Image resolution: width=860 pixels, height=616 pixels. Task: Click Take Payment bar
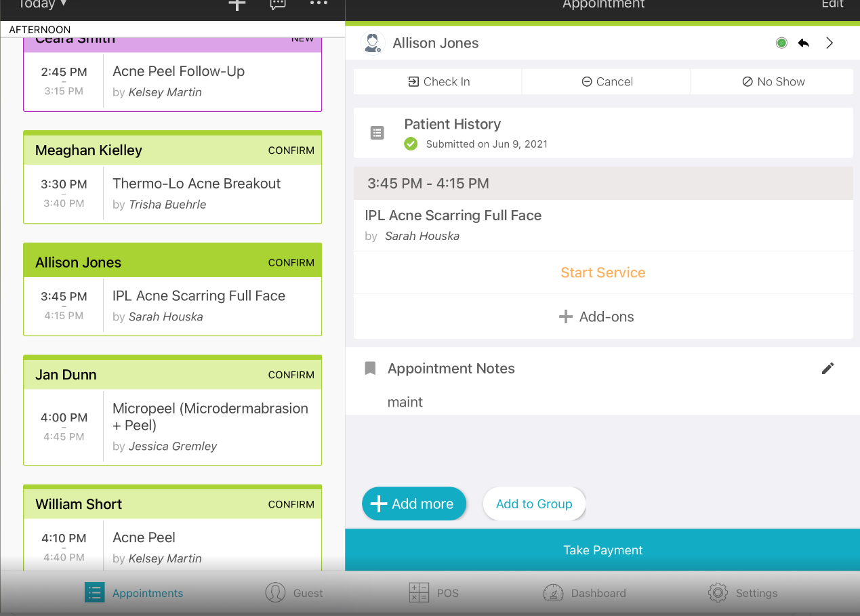pyautogui.click(x=602, y=550)
